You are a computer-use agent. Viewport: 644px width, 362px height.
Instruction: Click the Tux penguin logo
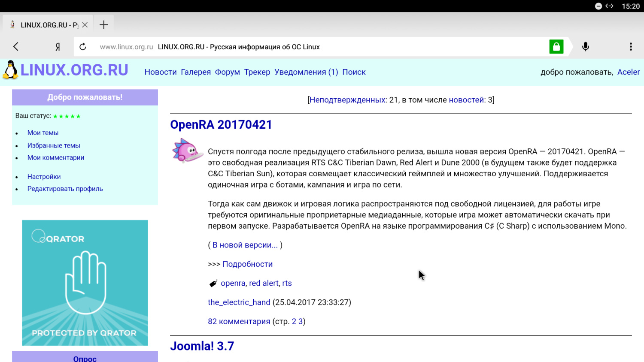pyautogui.click(x=10, y=70)
